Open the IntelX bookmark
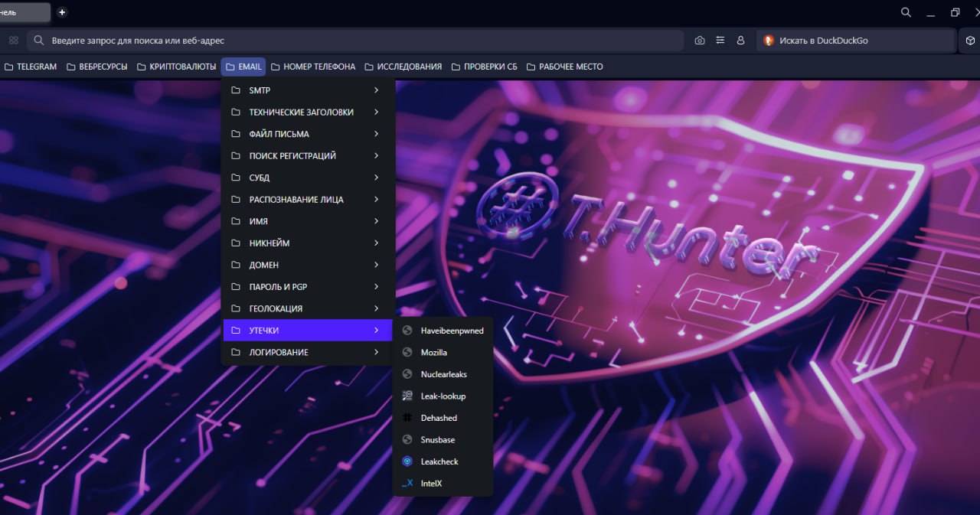The image size is (980, 515). pyautogui.click(x=431, y=484)
